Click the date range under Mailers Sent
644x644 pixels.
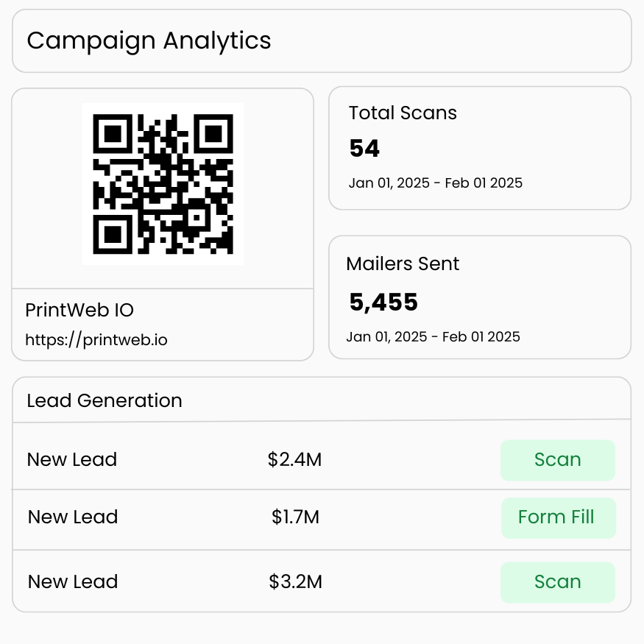tap(433, 337)
